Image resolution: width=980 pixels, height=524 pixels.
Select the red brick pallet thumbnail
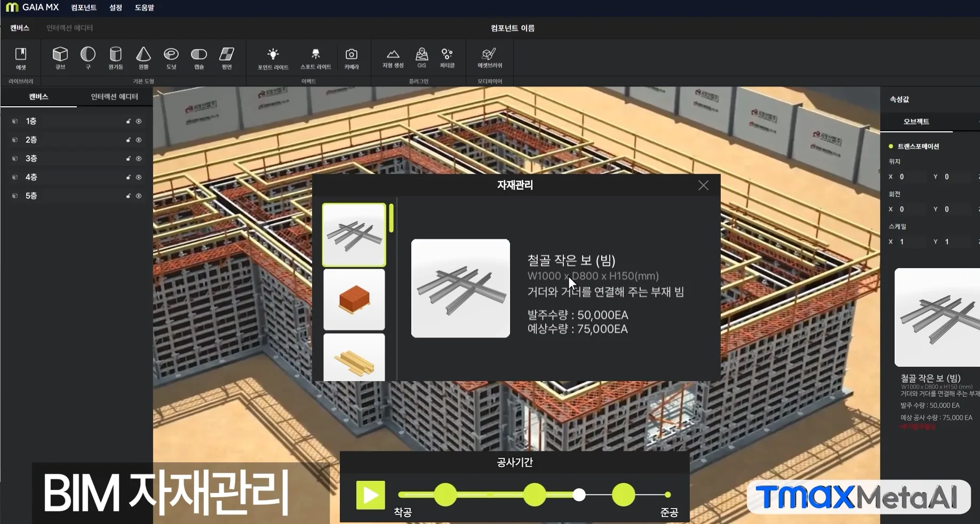[x=354, y=300]
